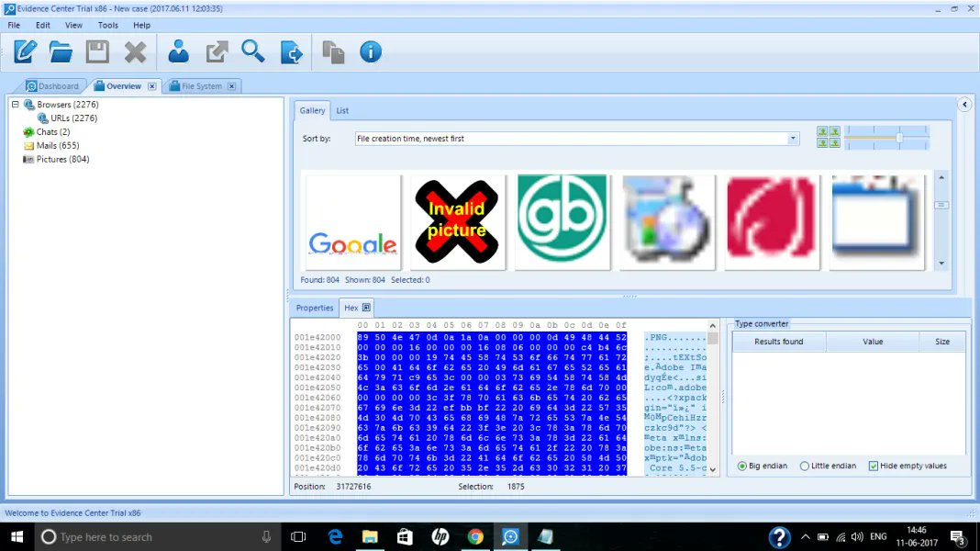Open the Properties tab
The height and width of the screenshot is (551, 980).
click(315, 307)
